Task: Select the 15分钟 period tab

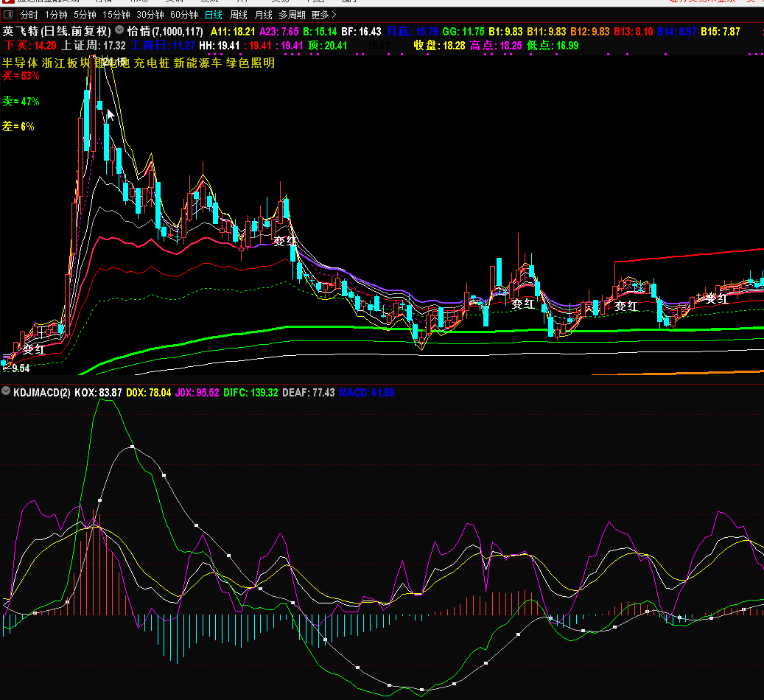Action: coord(116,15)
